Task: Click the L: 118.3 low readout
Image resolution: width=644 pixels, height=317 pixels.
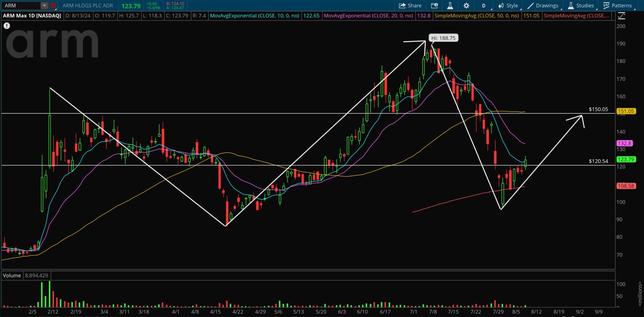Action: click(x=153, y=16)
